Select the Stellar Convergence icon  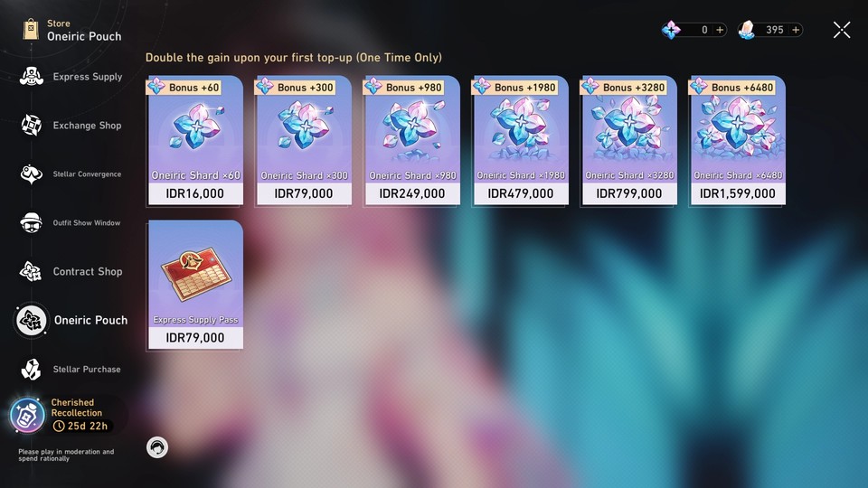pyautogui.click(x=32, y=174)
